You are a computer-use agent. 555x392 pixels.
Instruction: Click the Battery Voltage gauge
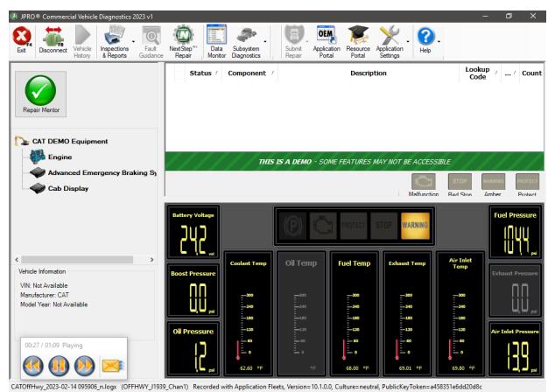(193, 233)
